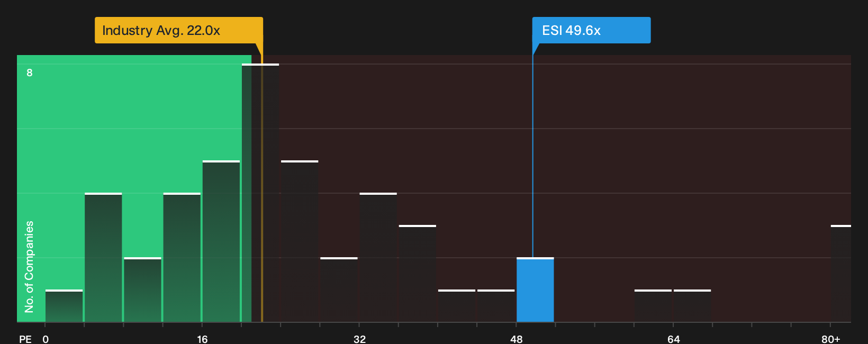The height and width of the screenshot is (344, 868).
Task: Select the blue highlighted ESI histogram bar
Action: coord(535,289)
